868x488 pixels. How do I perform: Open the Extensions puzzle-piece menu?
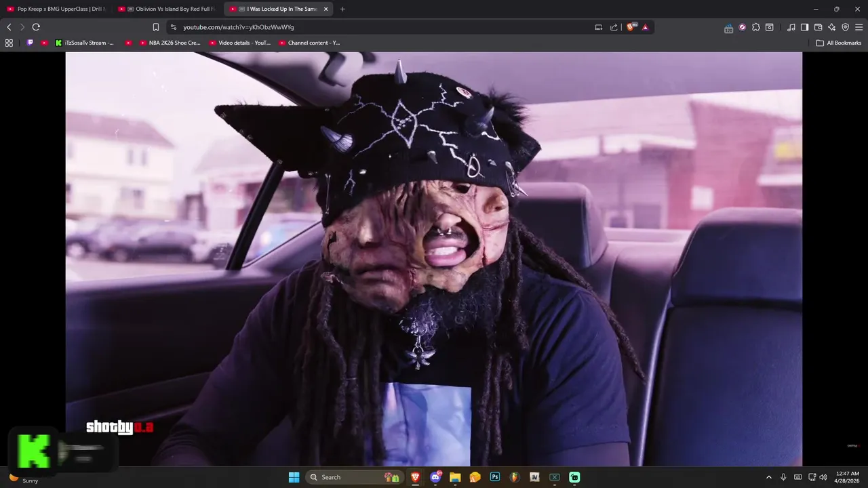point(756,27)
